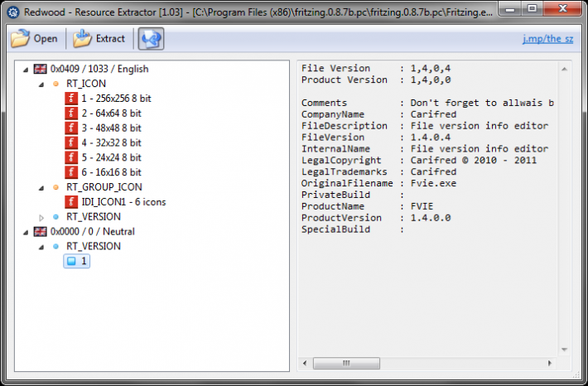This screenshot has width=588, height=386.
Task: Click the InternalName line
Action: point(425,149)
